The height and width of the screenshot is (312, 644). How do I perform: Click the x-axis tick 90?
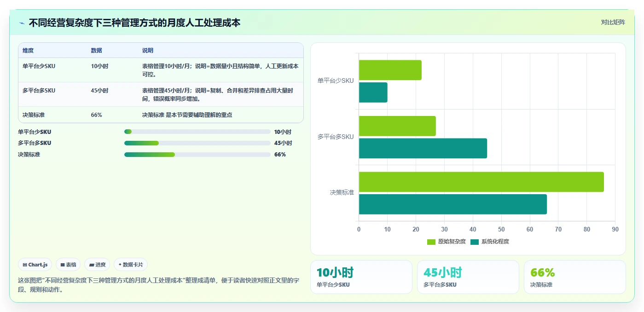point(615,229)
